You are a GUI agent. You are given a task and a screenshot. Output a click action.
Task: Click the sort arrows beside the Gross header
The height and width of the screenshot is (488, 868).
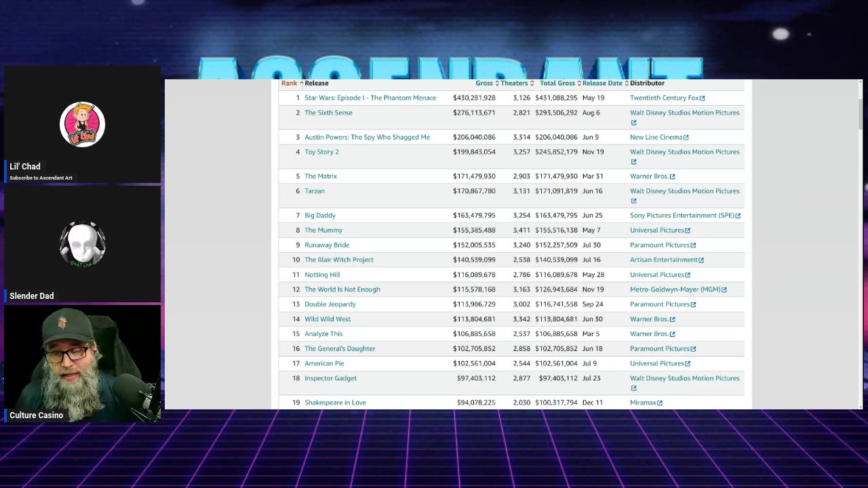(x=497, y=83)
